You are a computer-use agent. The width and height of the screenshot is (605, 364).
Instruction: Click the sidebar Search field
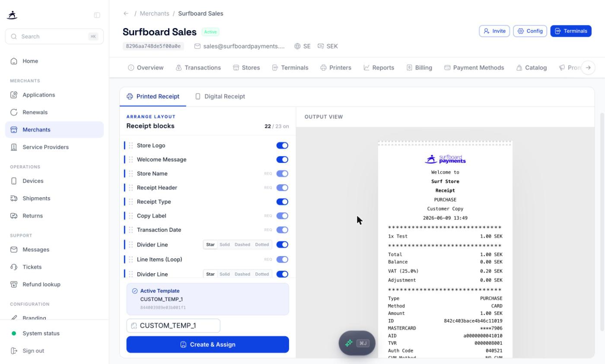click(x=54, y=36)
